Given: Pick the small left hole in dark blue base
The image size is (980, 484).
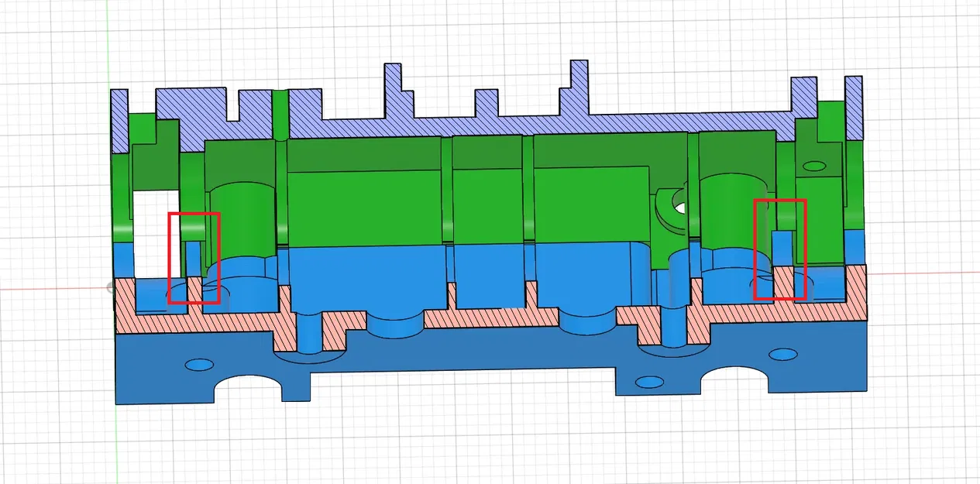Looking at the screenshot, I should (x=200, y=363).
